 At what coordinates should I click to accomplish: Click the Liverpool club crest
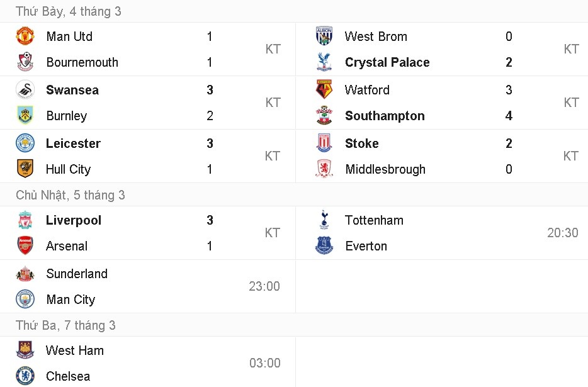click(x=25, y=220)
